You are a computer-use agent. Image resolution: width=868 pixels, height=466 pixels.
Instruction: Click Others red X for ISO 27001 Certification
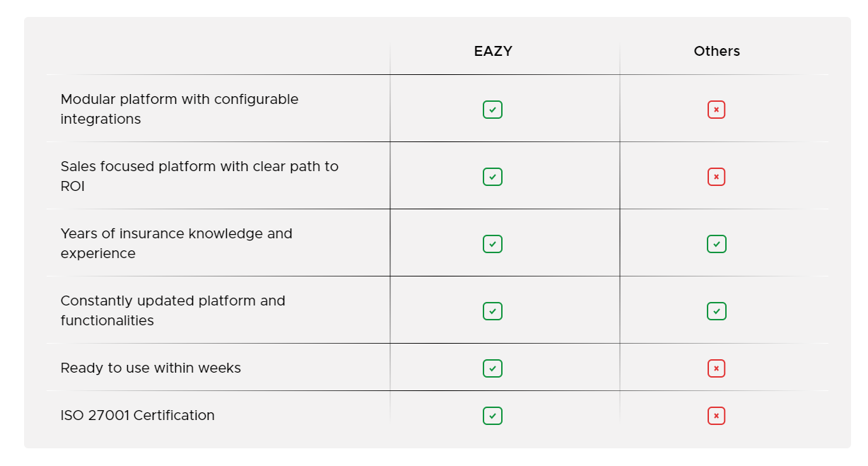[716, 416]
